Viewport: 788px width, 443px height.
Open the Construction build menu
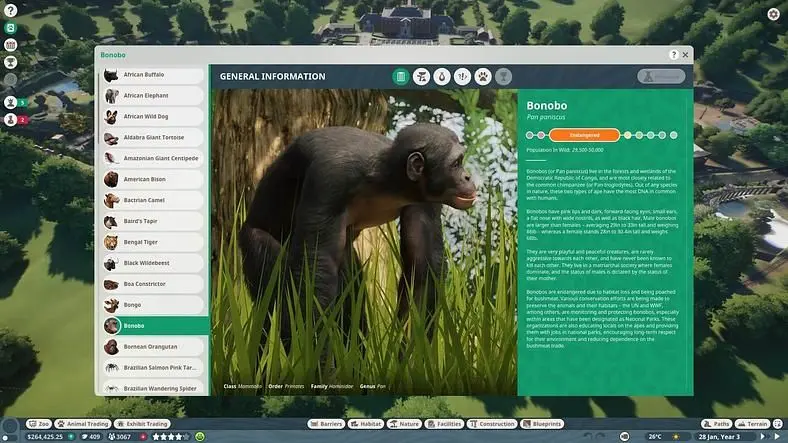(x=492, y=424)
